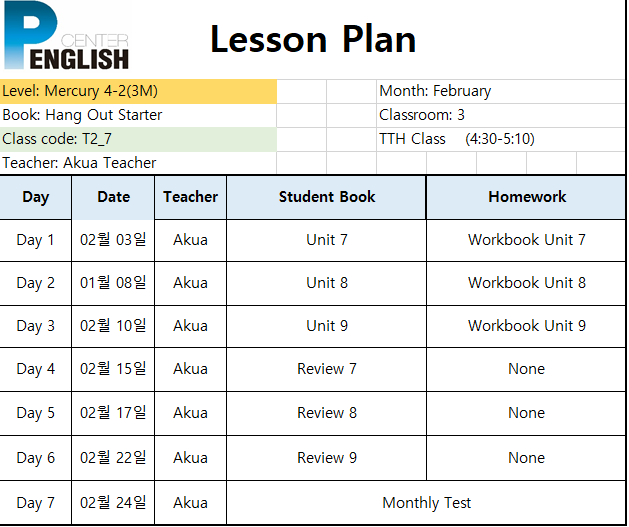Click the Monthly Test merged cell
629x527 pixels.
(x=426, y=503)
